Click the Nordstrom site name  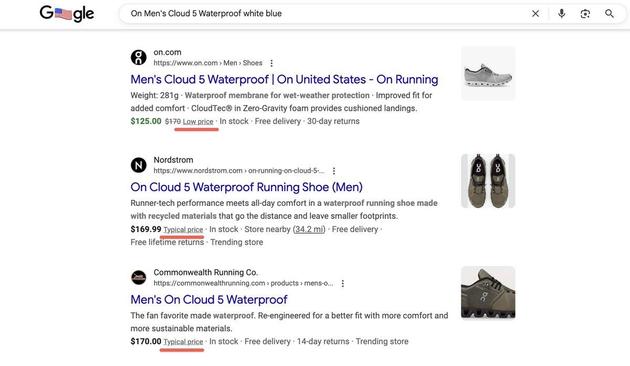(x=173, y=160)
